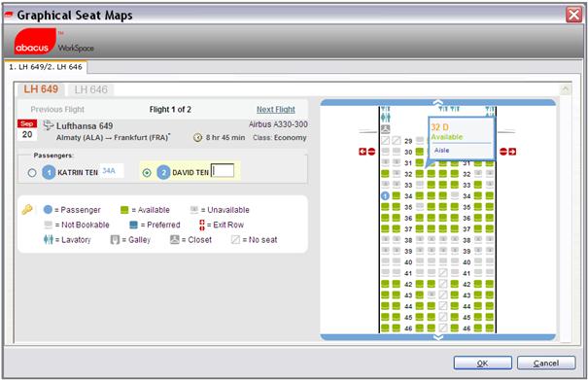This screenshot has height=380, width=588.
Task: Click the lavatory icon on seat map
Action: pyautogui.click(x=386, y=118)
